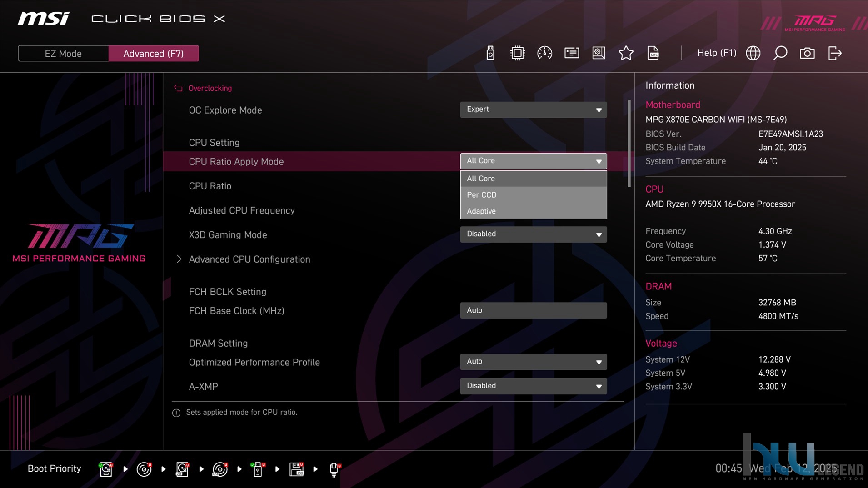This screenshot has height=488, width=868.
Task: Select the Advanced (F7) tab
Action: [154, 53]
